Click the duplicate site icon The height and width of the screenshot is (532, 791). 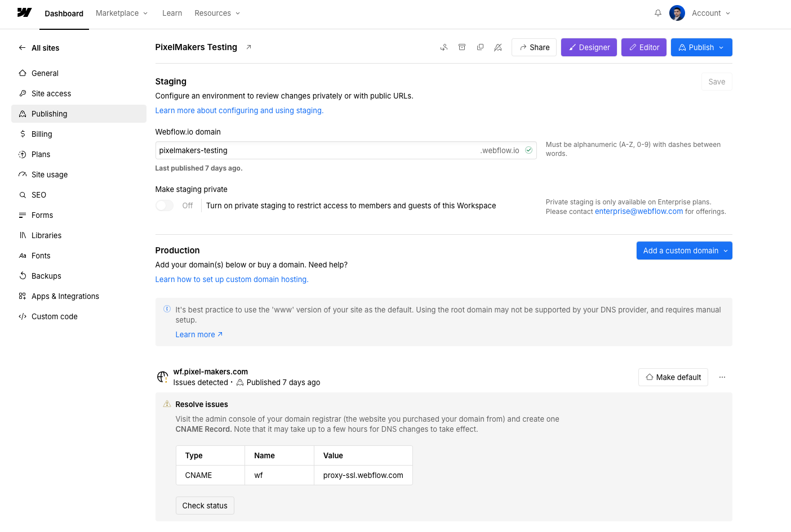(x=480, y=47)
